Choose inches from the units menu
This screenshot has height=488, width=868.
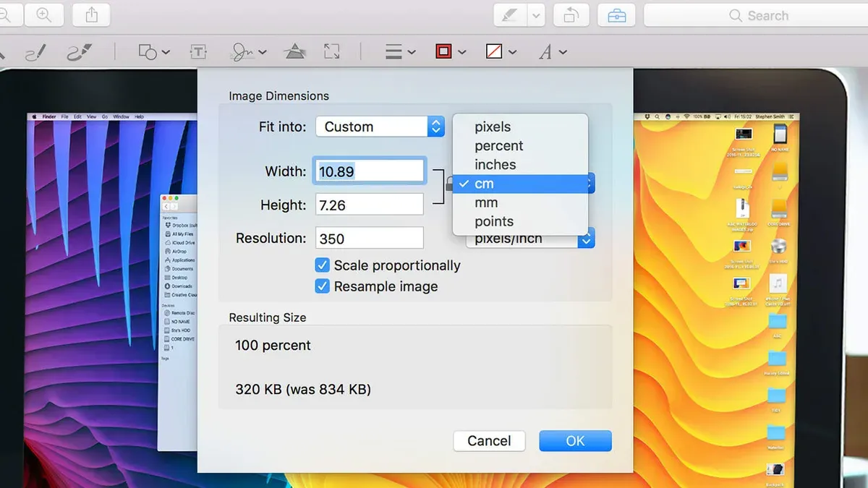[x=520, y=164]
